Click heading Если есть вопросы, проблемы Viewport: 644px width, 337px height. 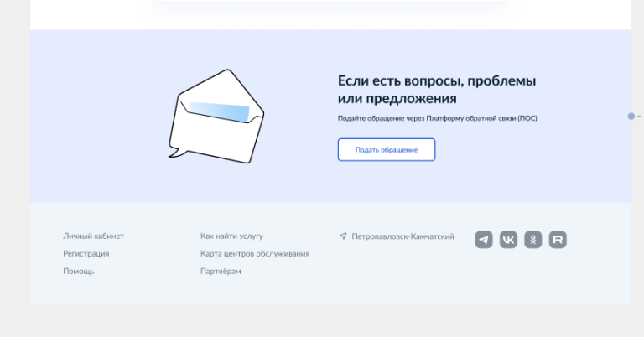point(437,80)
